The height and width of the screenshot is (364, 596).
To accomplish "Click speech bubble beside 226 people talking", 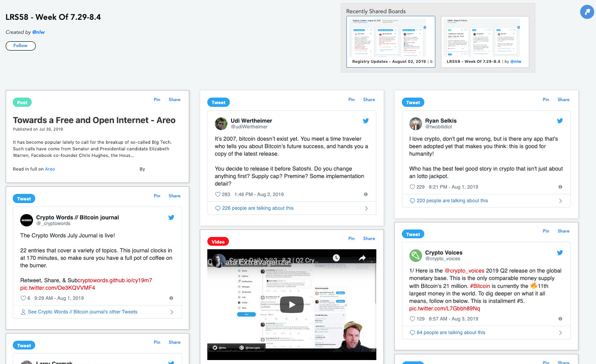I will [218, 208].
